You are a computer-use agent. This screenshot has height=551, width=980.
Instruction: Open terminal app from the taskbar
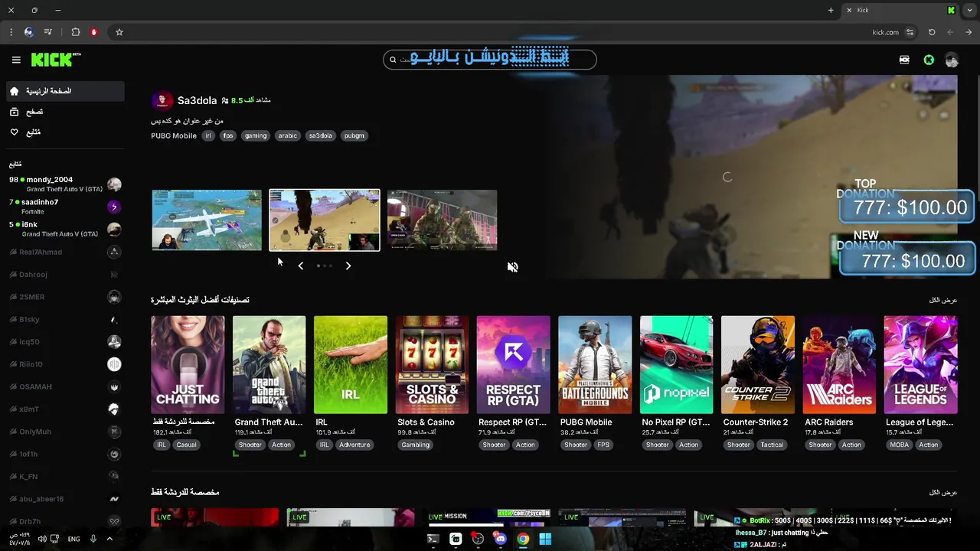pyautogui.click(x=433, y=539)
